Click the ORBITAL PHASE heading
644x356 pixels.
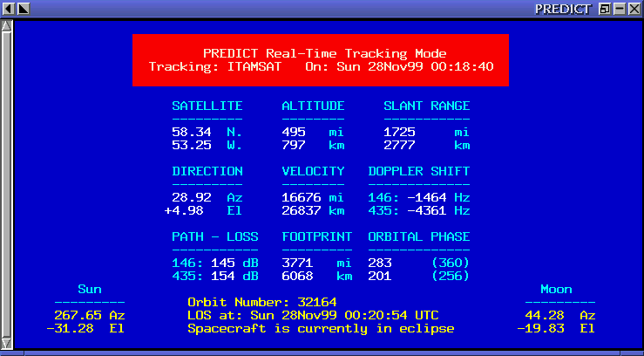[418, 236]
